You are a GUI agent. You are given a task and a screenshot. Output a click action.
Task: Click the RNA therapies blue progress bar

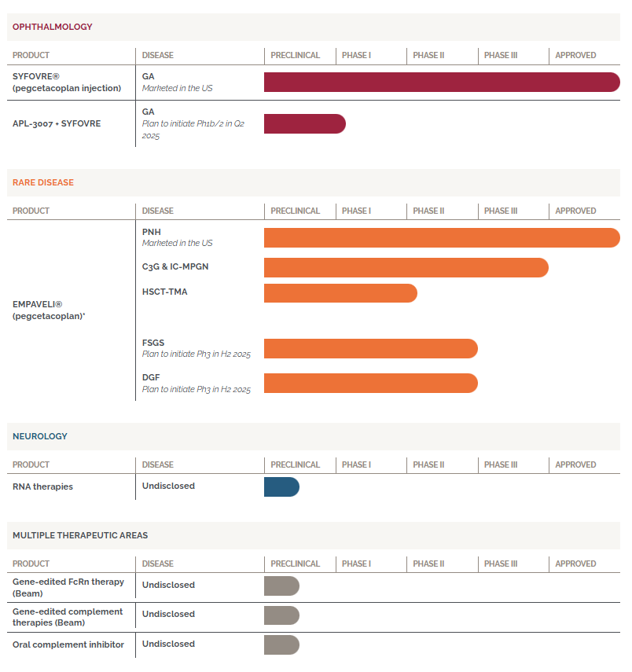(x=281, y=487)
